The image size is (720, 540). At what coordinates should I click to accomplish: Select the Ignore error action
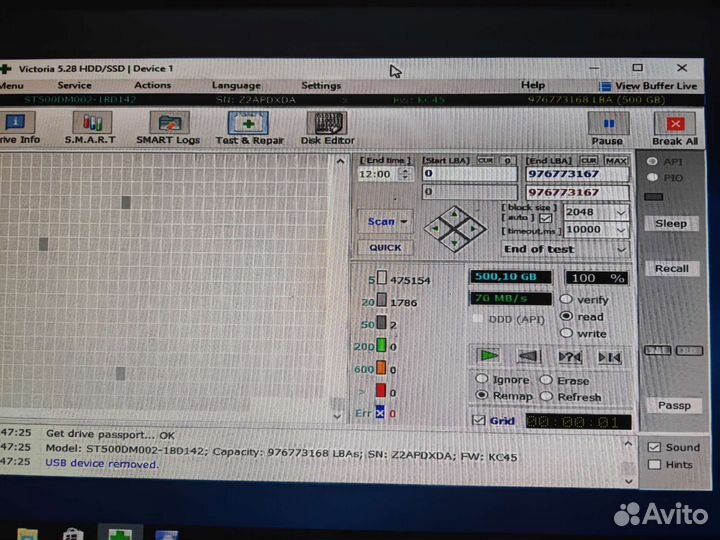pyautogui.click(x=482, y=380)
